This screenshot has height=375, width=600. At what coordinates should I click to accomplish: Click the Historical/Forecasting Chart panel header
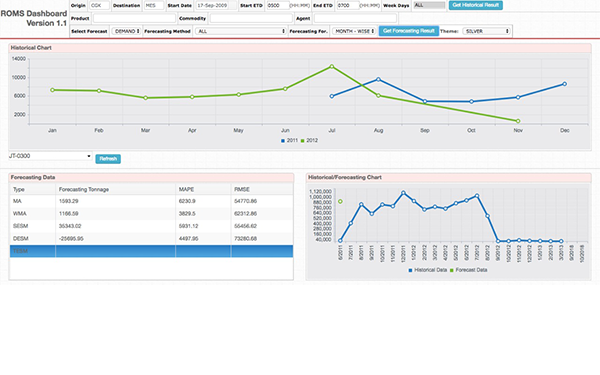(x=448, y=178)
